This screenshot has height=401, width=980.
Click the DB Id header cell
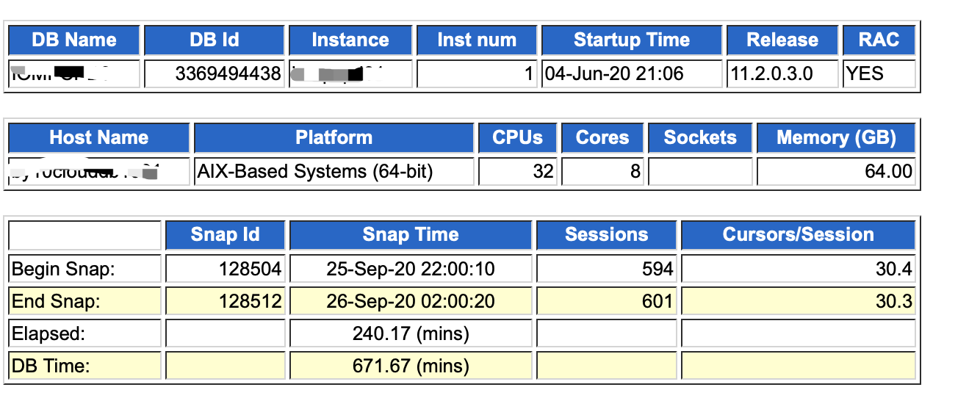click(214, 40)
